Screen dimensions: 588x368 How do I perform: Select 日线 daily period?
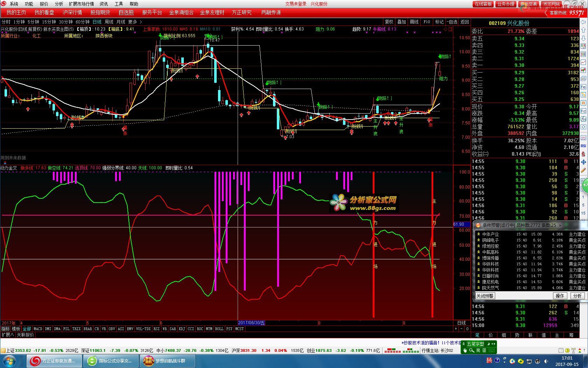[x=97, y=22]
